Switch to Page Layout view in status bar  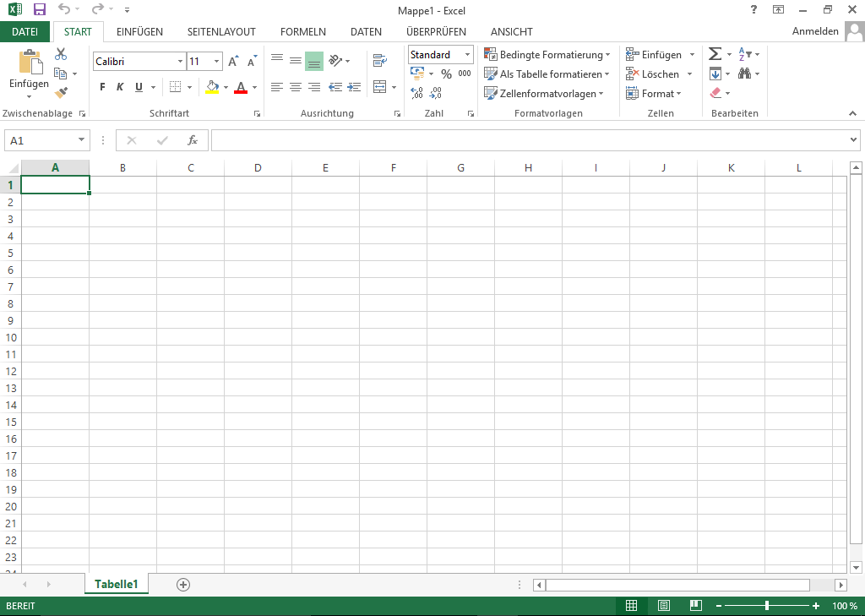tap(664, 606)
